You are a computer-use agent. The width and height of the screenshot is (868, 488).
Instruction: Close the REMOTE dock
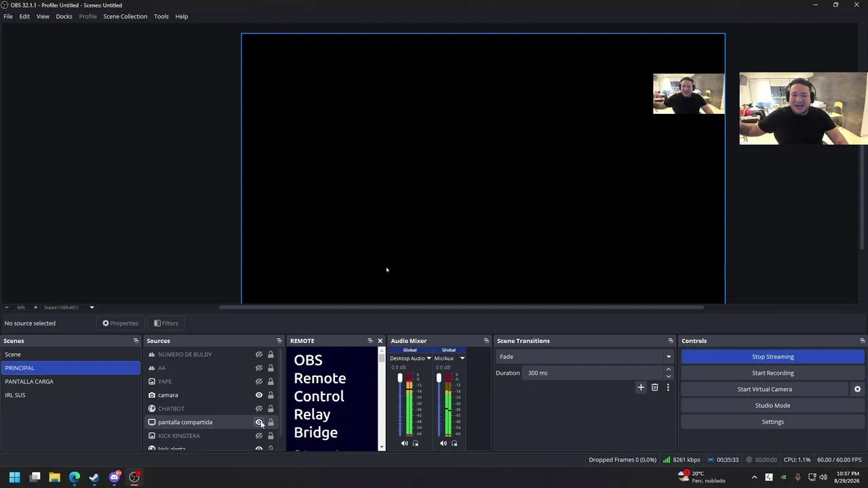pos(380,341)
